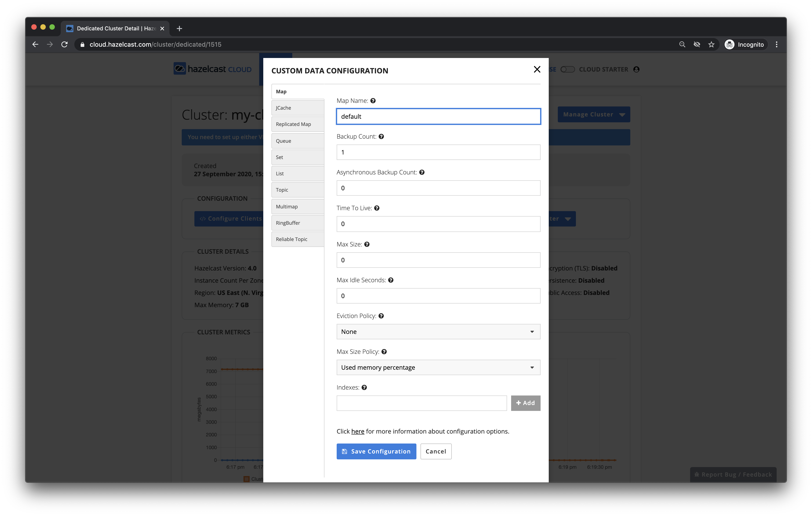Screen dimensions: 812x516
Task: Expand the Manage Cluster dropdown
Action: (594, 114)
